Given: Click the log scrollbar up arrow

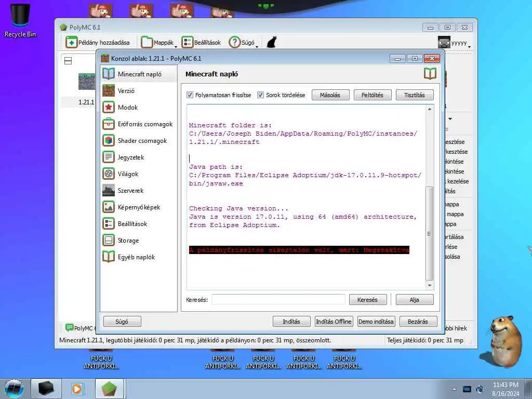Looking at the screenshot, I should (430, 109).
